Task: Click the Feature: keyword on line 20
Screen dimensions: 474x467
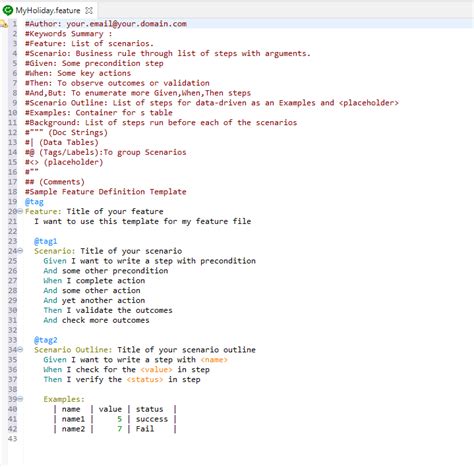Action: (x=43, y=211)
